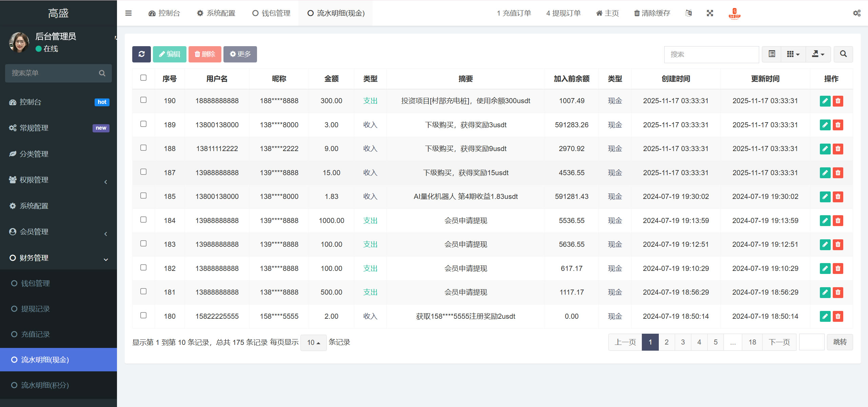Toggle sidebar with hamburger menu icon
Image resolution: width=868 pixels, height=407 pixels.
(129, 13)
